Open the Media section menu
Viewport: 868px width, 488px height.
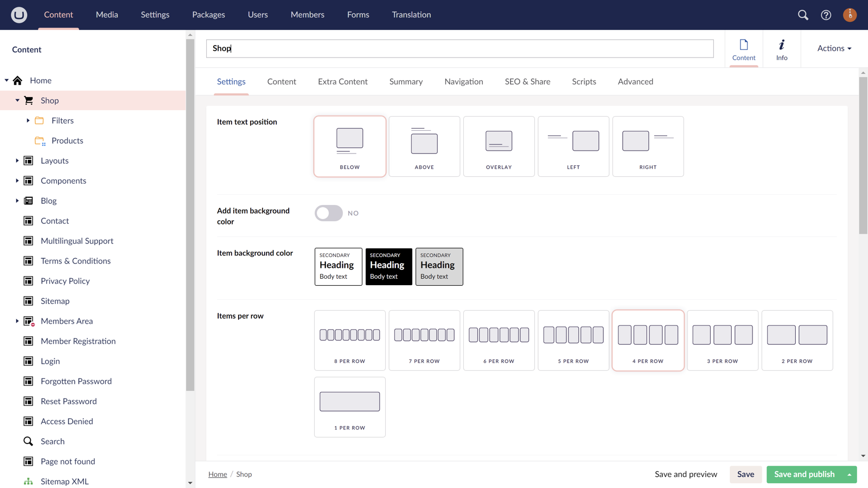point(107,15)
